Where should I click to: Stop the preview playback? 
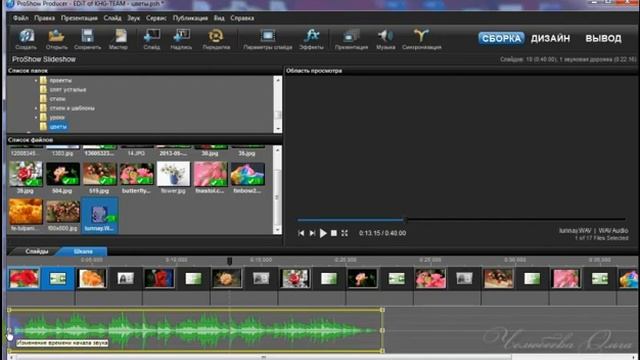click(334, 233)
